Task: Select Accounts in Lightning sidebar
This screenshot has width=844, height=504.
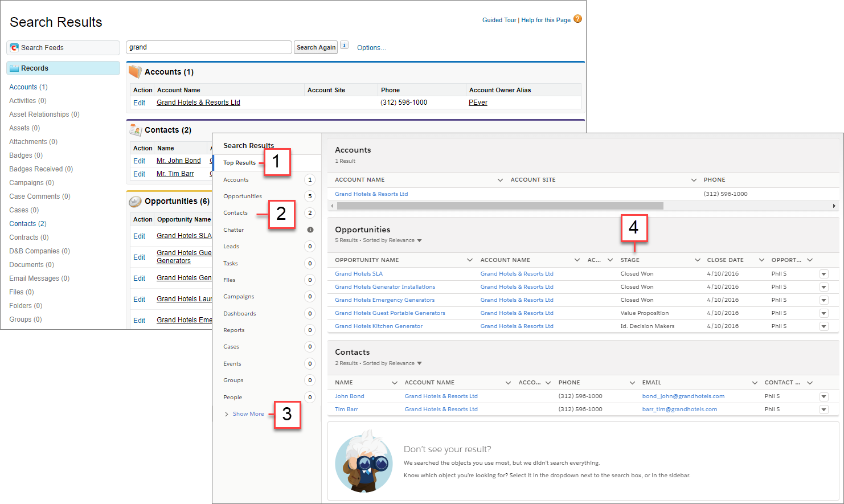Action: (236, 180)
